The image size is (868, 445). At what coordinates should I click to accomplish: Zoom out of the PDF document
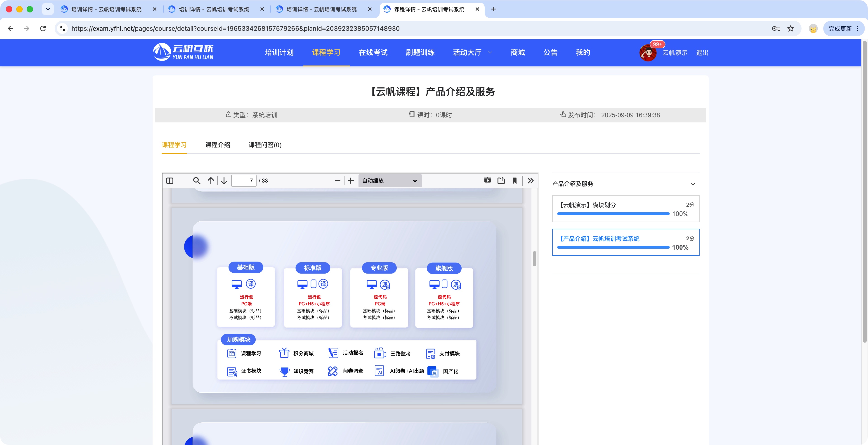click(338, 181)
